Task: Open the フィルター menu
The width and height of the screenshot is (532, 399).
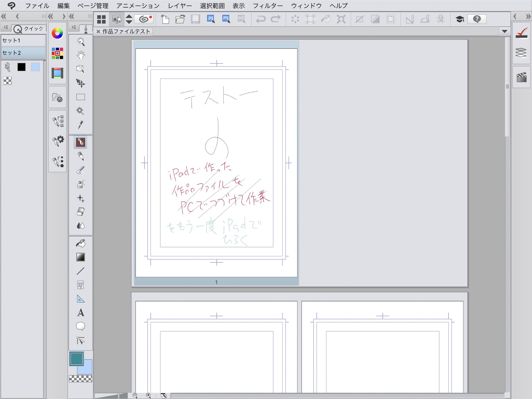Action: tap(268, 6)
